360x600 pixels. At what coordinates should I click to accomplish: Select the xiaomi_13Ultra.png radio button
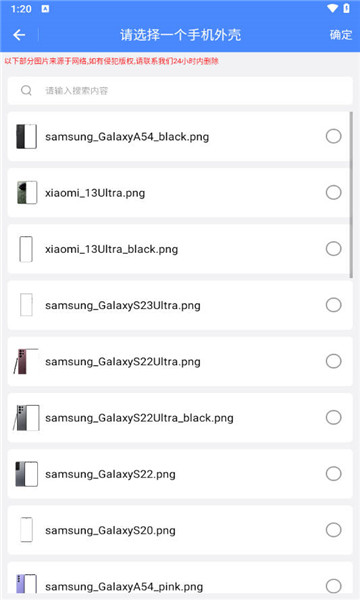click(334, 192)
